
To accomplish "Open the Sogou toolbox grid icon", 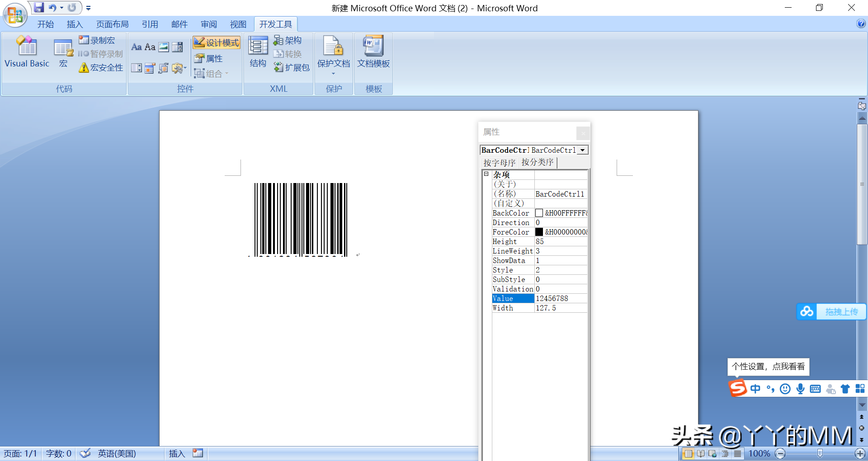I will [x=860, y=389].
